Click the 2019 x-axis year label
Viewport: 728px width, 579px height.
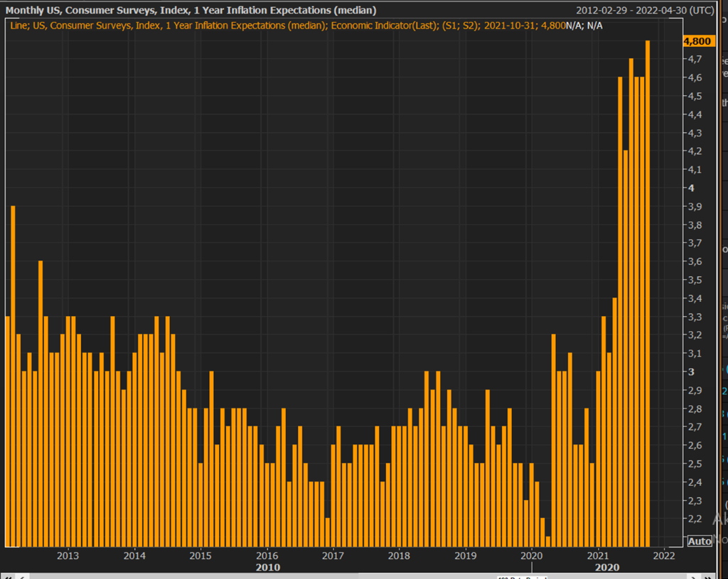pyautogui.click(x=465, y=556)
